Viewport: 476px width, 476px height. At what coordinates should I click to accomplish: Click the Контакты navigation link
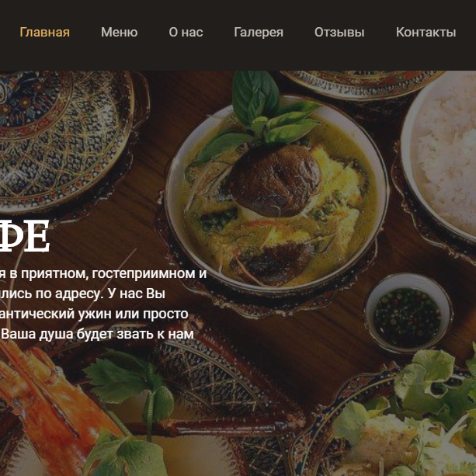[426, 32]
